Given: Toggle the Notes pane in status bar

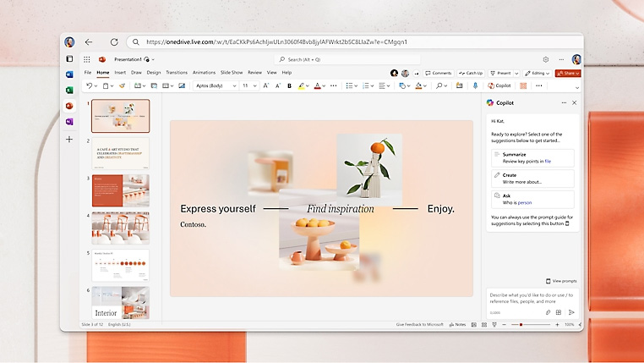Looking at the screenshot, I should coord(457,324).
